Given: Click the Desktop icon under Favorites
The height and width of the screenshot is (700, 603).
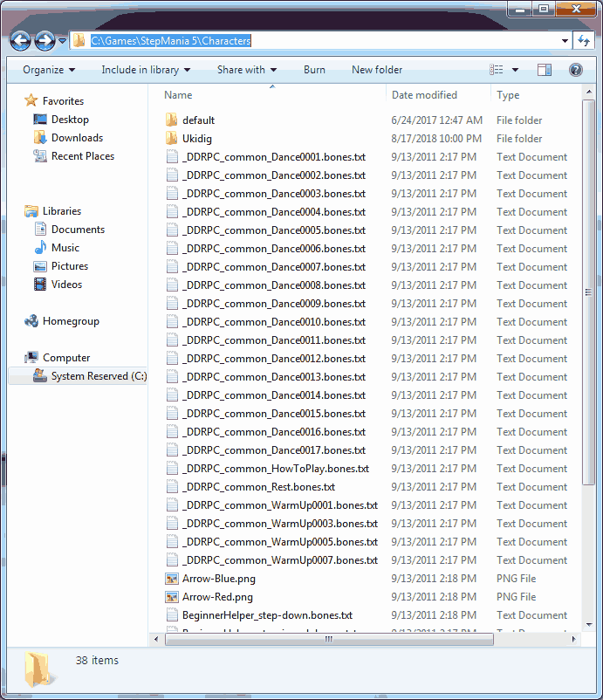Looking at the screenshot, I should (40, 120).
